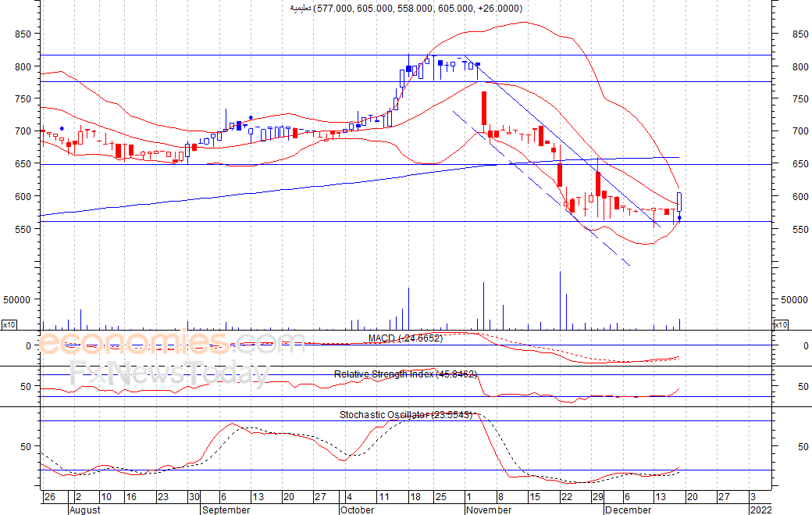The image size is (812, 515).
Task: Click the date label 30 at end of August
Action: 194,497
